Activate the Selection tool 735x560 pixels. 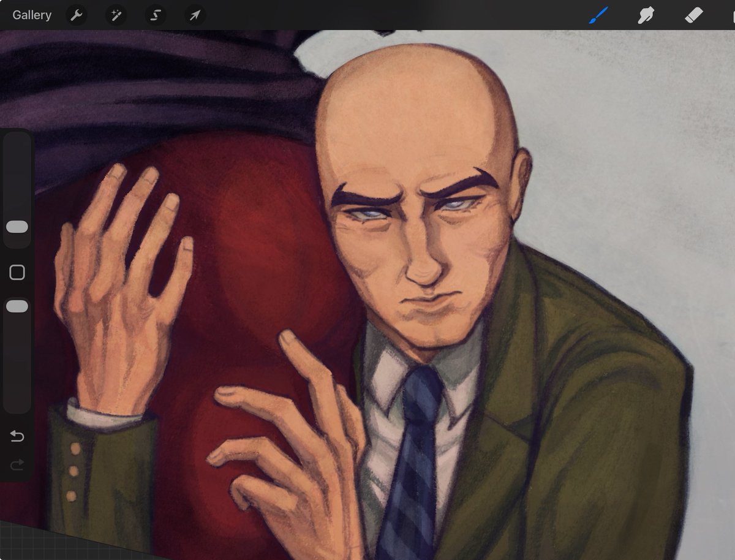click(155, 15)
